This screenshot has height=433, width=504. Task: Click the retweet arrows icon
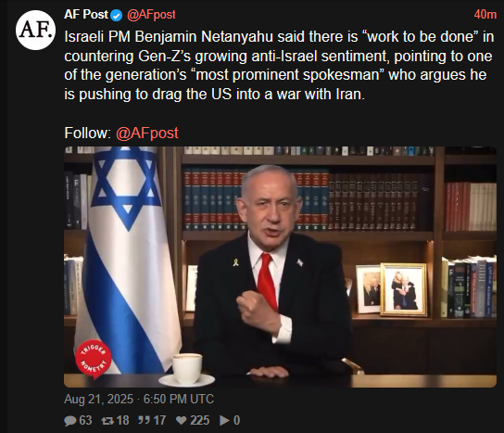107,420
